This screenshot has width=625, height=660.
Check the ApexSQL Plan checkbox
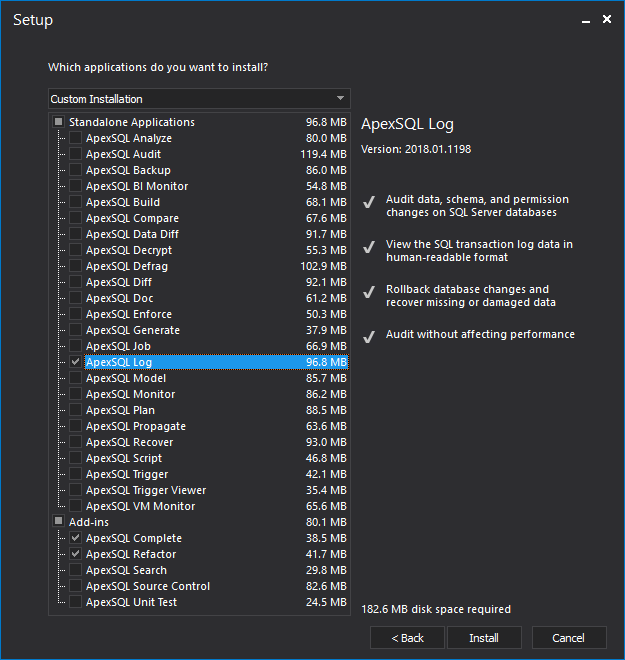coord(75,410)
